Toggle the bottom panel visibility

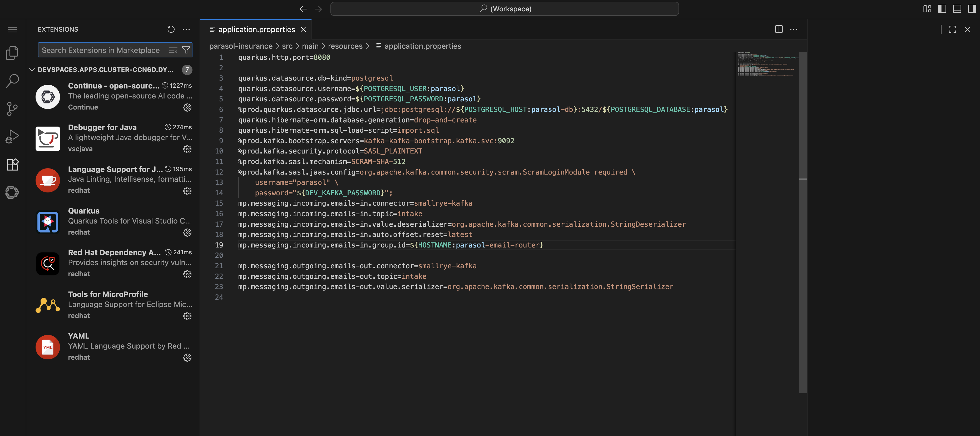(x=957, y=9)
